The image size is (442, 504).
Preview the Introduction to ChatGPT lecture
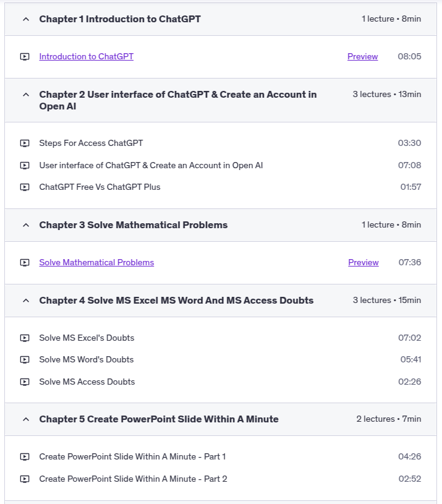click(362, 57)
